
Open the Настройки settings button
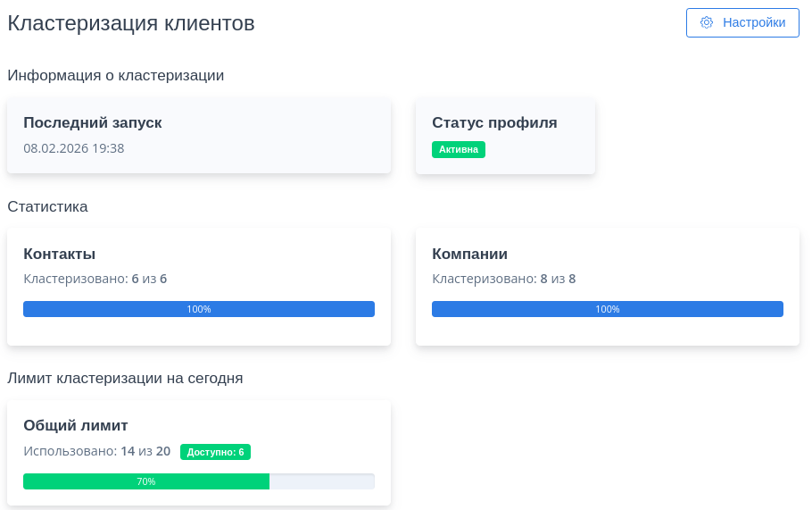coord(742,22)
